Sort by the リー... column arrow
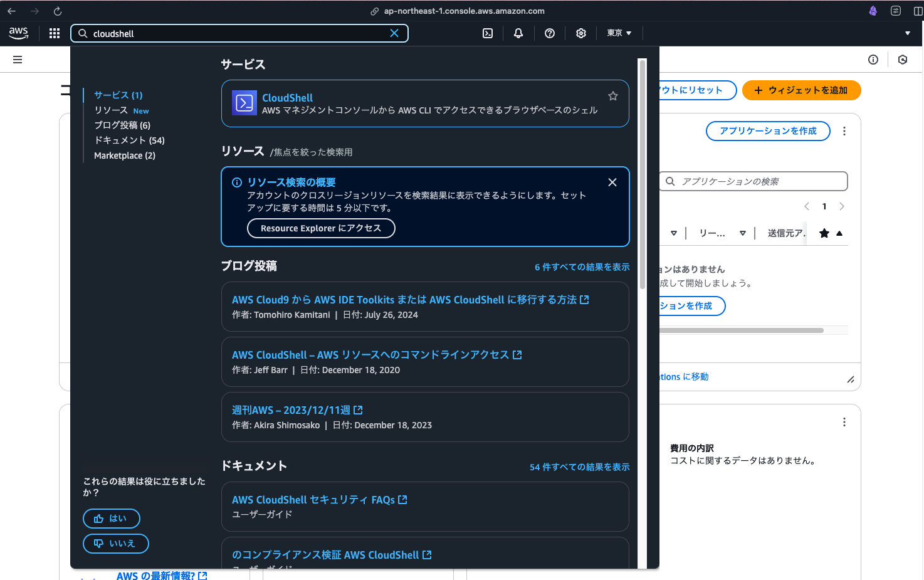 coord(743,233)
